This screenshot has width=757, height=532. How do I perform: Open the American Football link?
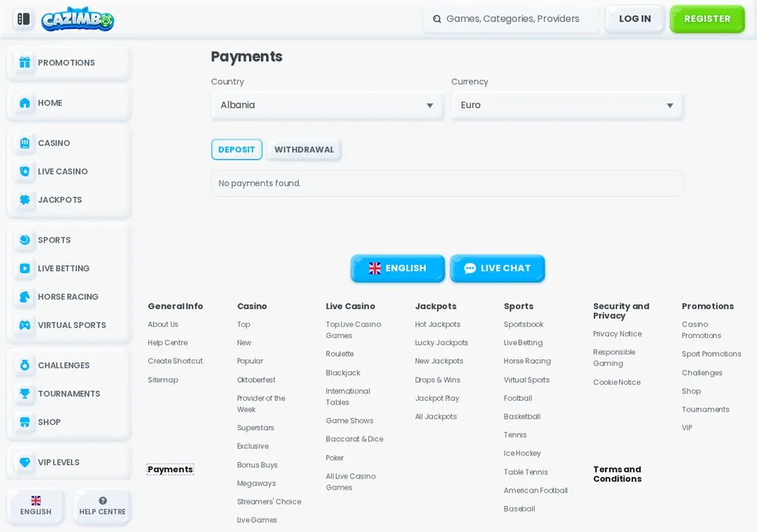pos(536,490)
